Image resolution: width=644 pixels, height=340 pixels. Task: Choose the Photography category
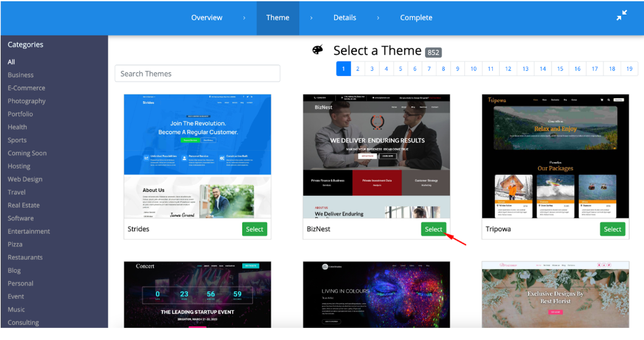tap(27, 101)
